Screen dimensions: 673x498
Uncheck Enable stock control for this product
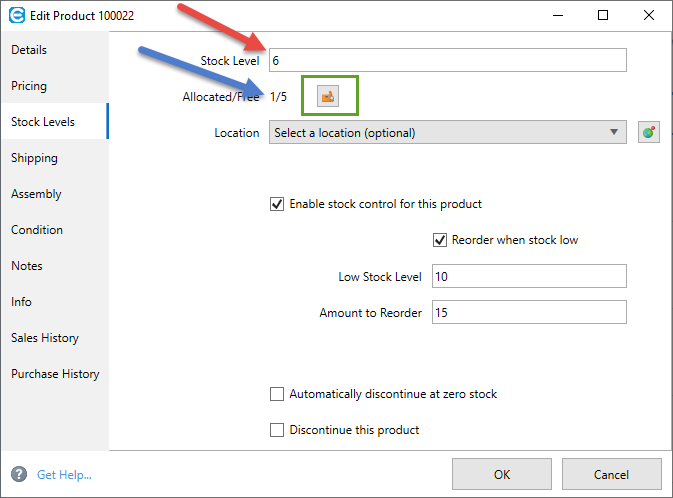pos(277,204)
